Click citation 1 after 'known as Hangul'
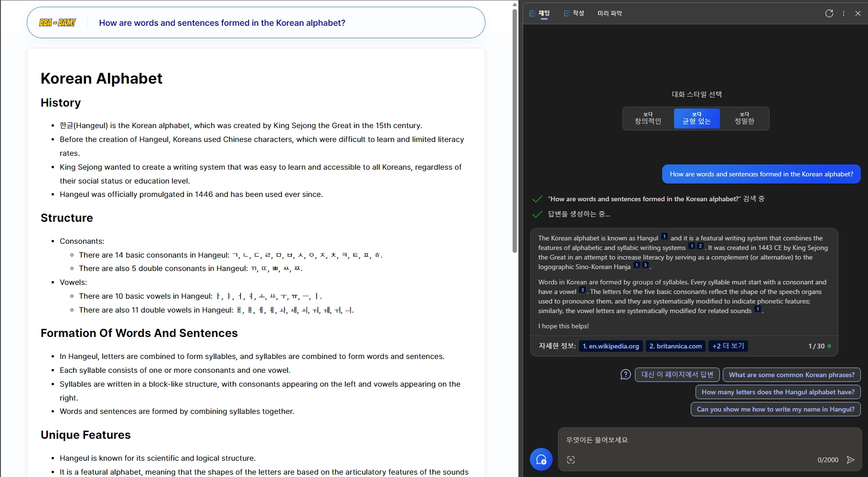Screen dimensions: 868x477 (x=664, y=237)
